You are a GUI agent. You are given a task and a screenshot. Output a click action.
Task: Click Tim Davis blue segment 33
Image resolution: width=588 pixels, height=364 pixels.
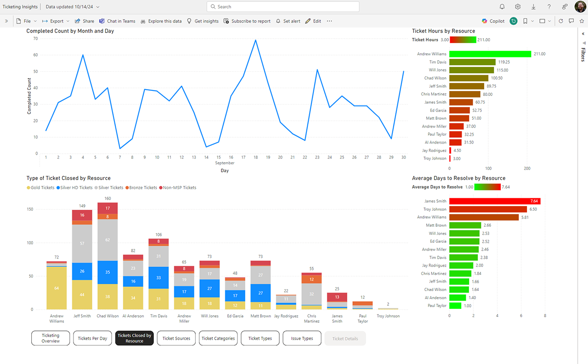(x=158, y=278)
